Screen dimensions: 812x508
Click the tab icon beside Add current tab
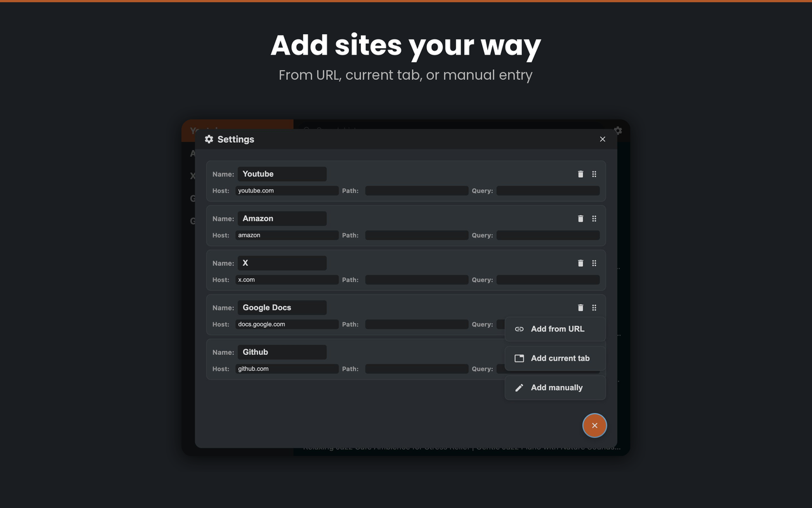[x=519, y=358]
